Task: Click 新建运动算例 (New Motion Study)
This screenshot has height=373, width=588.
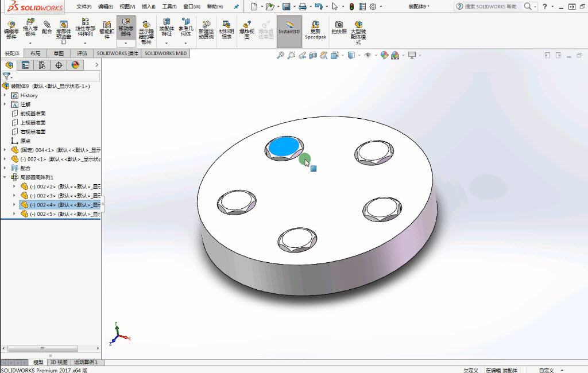Action: [x=206, y=30]
